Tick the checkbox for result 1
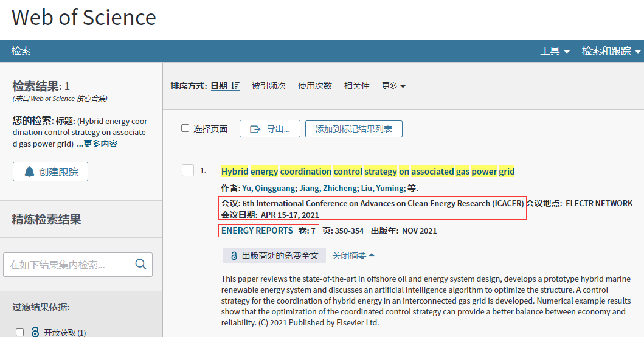The width and height of the screenshot is (644, 337). point(188,170)
